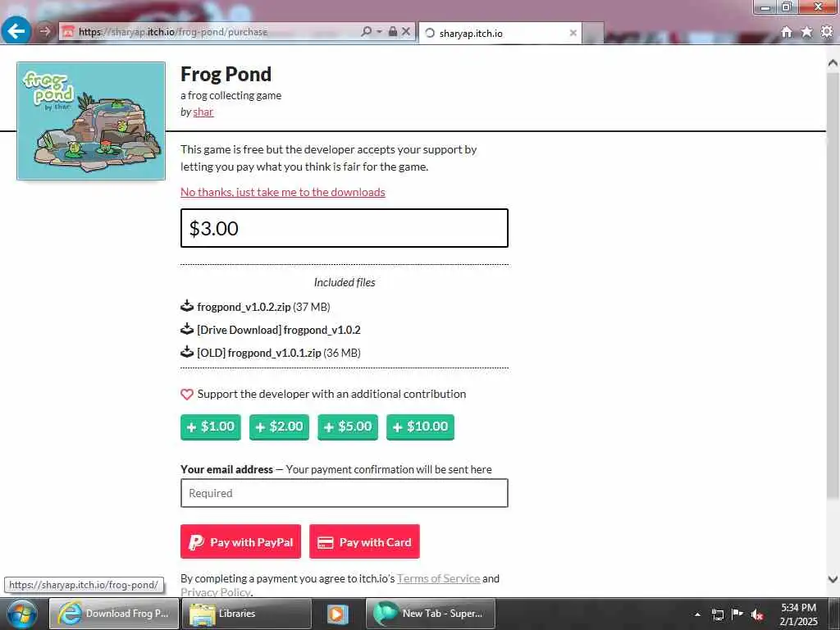Select the sharyap.itch.io browser tab
Screen dimensions: 840x630
click(x=500, y=33)
